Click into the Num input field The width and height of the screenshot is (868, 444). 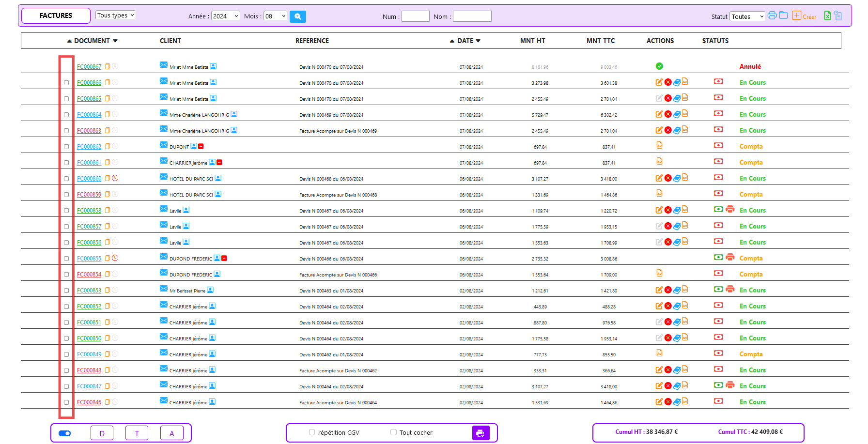coord(416,16)
